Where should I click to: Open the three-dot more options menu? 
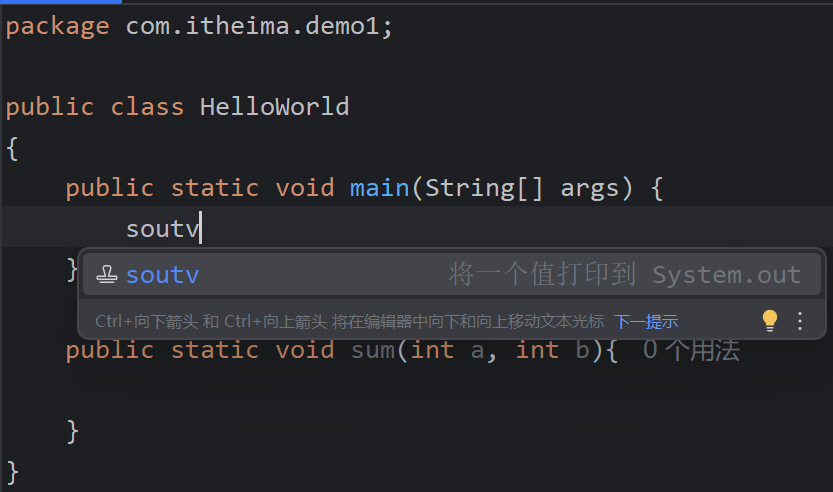click(800, 321)
